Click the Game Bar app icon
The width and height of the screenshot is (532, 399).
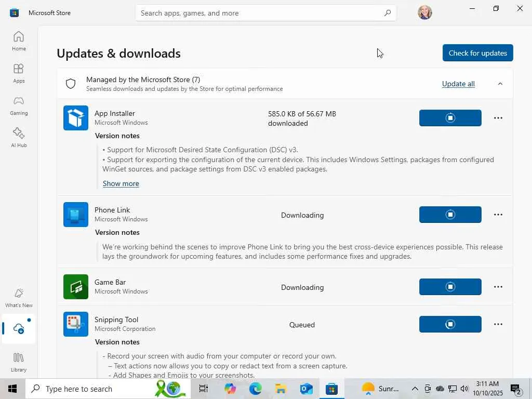76,287
